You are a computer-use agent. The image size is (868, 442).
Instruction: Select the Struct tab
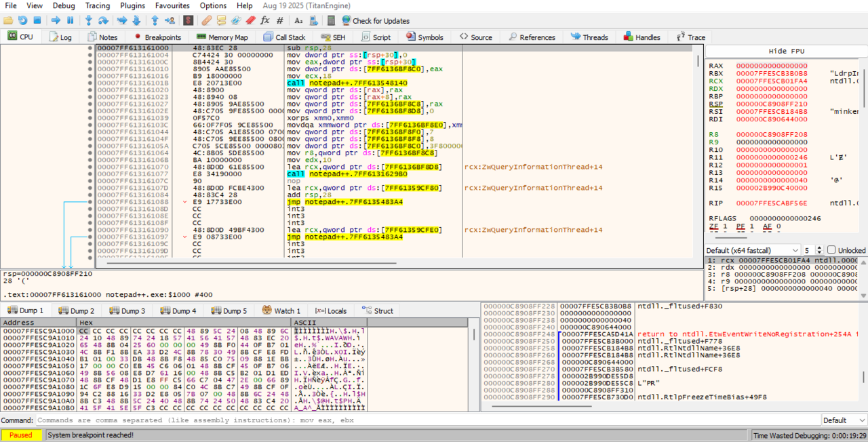click(x=377, y=310)
